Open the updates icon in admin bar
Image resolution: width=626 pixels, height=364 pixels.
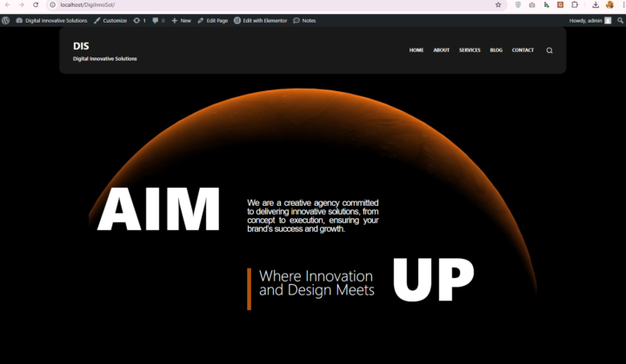139,20
